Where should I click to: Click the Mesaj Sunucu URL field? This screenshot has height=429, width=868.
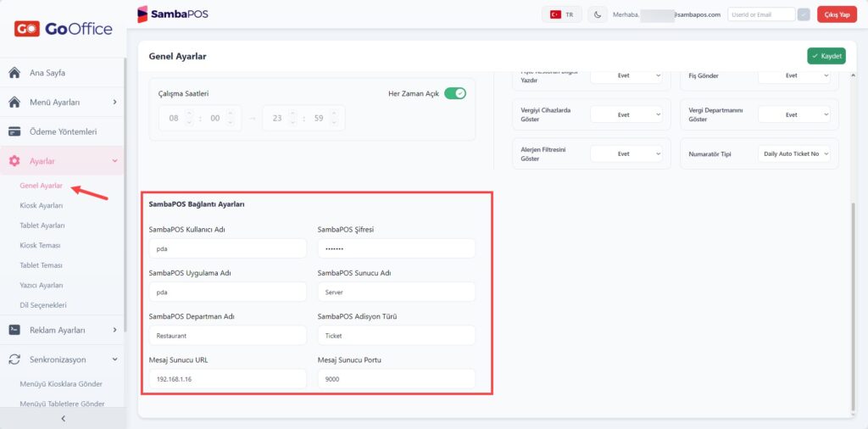coord(227,379)
